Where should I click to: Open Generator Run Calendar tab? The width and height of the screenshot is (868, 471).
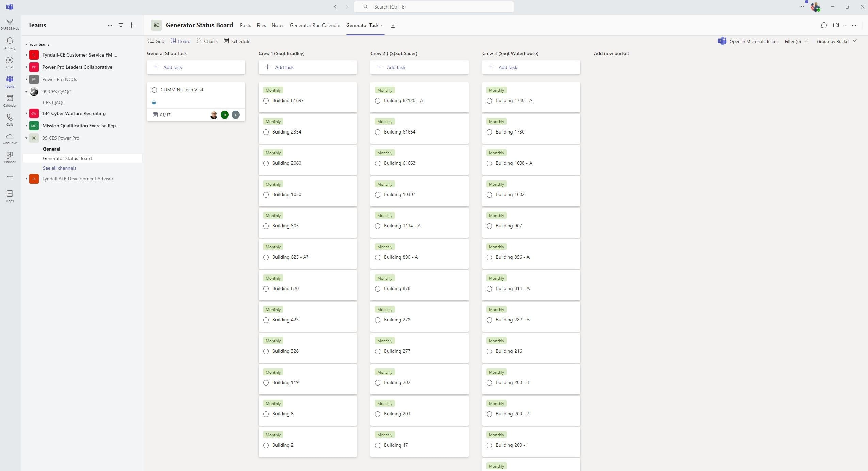(x=315, y=25)
